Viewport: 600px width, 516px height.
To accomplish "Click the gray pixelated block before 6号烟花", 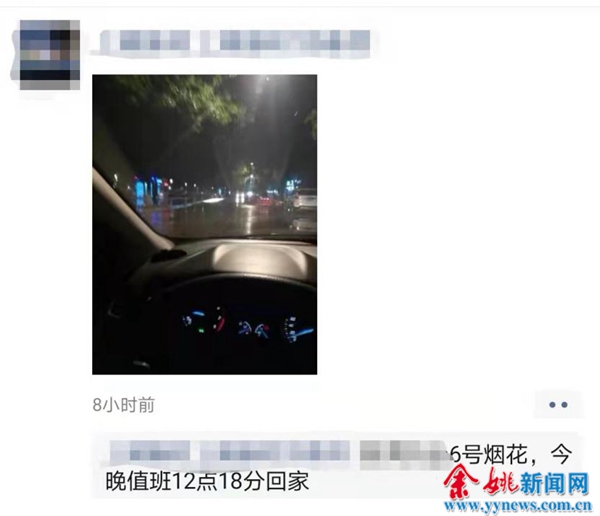I will click(x=405, y=454).
